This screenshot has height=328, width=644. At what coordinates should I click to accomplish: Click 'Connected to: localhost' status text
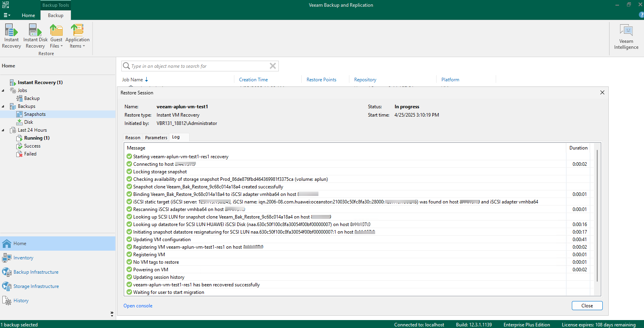419,325
